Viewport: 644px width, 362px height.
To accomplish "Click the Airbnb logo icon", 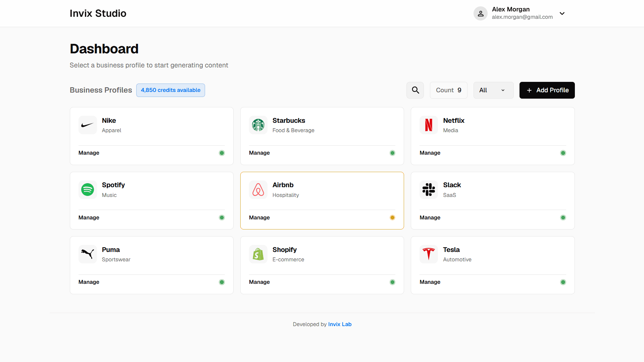I will point(258,190).
